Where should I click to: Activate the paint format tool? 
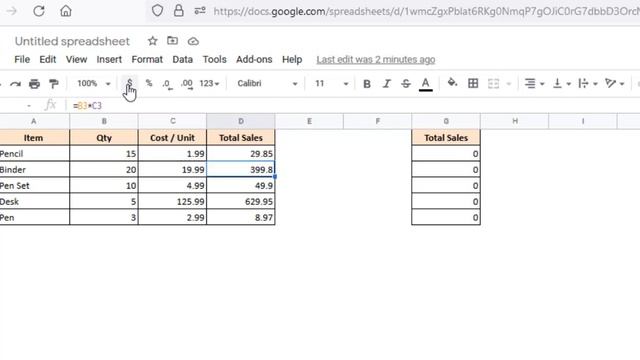[x=53, y=84]
